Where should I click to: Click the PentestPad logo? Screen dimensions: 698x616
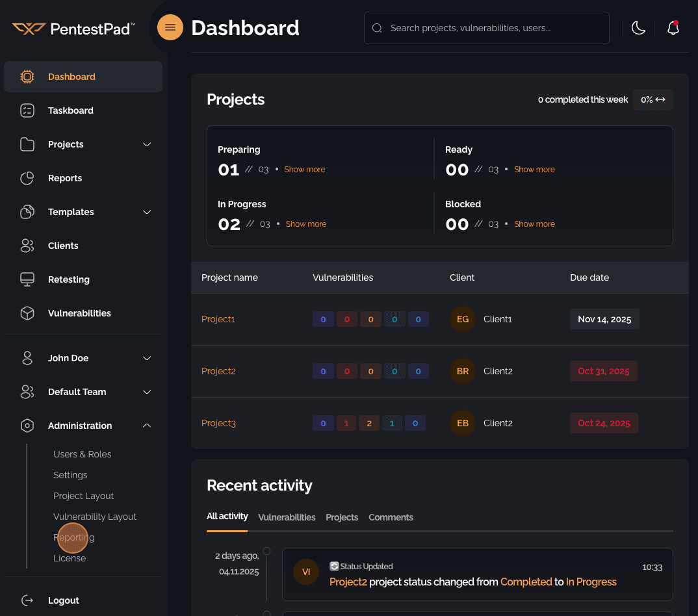pyautogui.click(x=73, y=28)
